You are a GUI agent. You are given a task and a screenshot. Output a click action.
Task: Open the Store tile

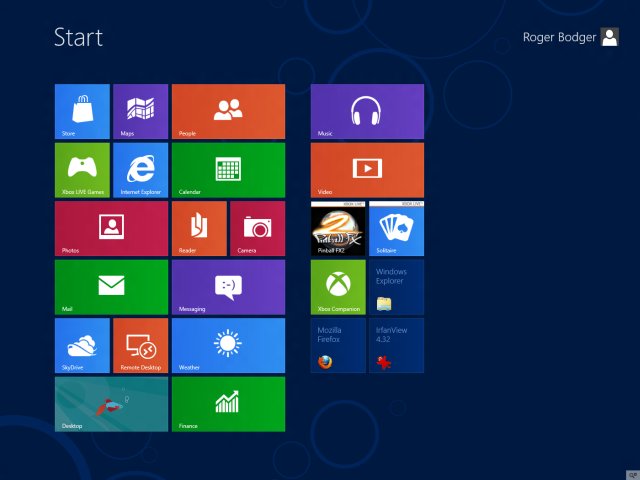click(82, 111)
